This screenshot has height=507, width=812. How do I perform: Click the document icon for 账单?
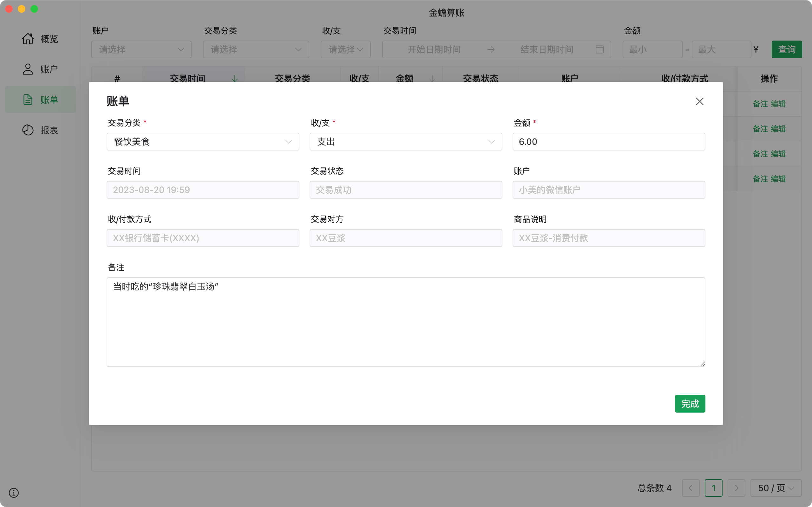pyautogui.click(x=28, y=99)
